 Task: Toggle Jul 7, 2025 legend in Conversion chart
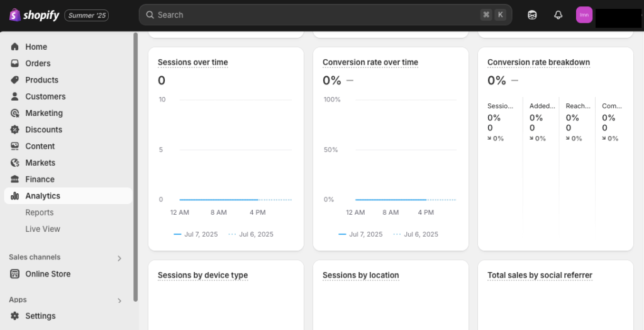(x=360, y=234)
